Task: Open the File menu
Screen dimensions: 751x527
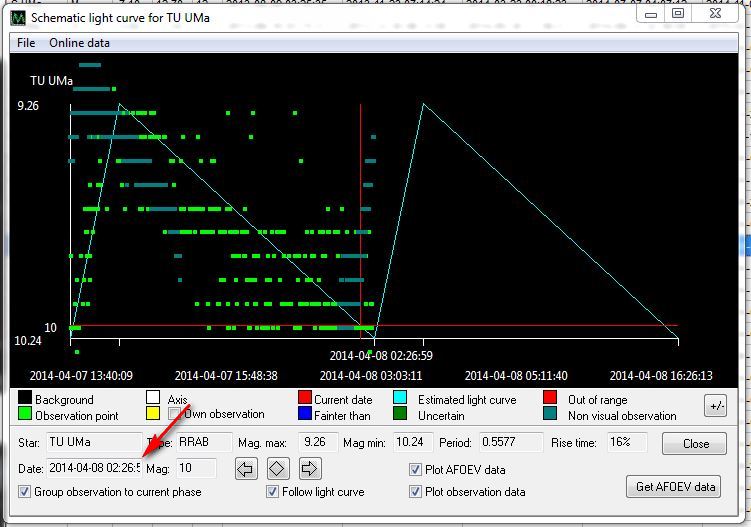Action: point(26,43)
